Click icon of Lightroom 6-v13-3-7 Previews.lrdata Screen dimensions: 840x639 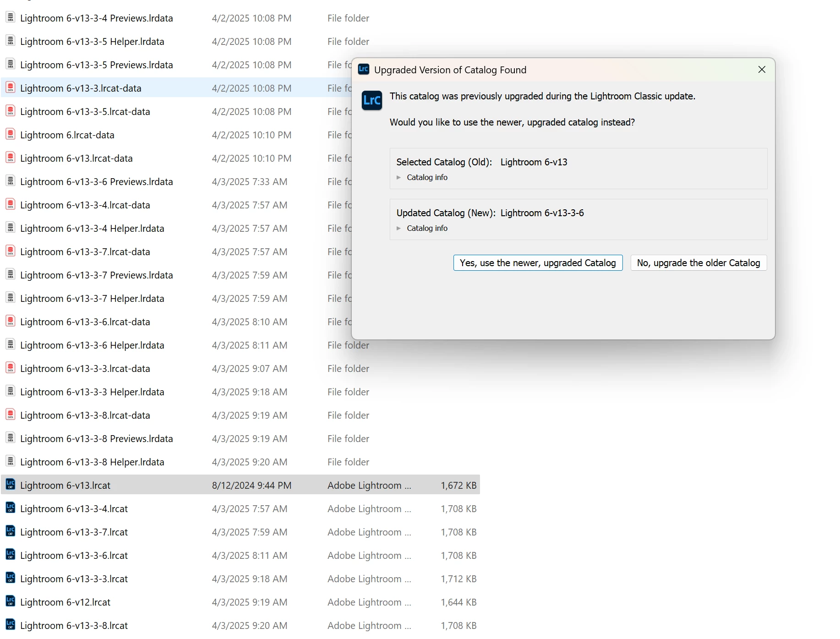[x=11, y=274]
